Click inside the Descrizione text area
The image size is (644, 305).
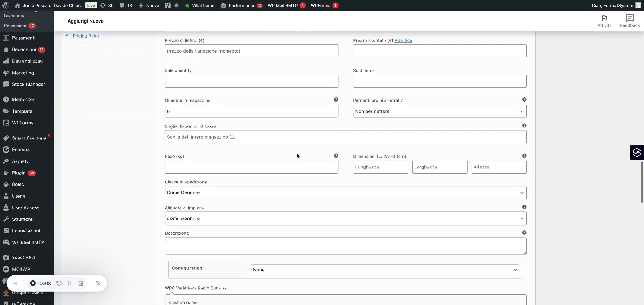345,246
